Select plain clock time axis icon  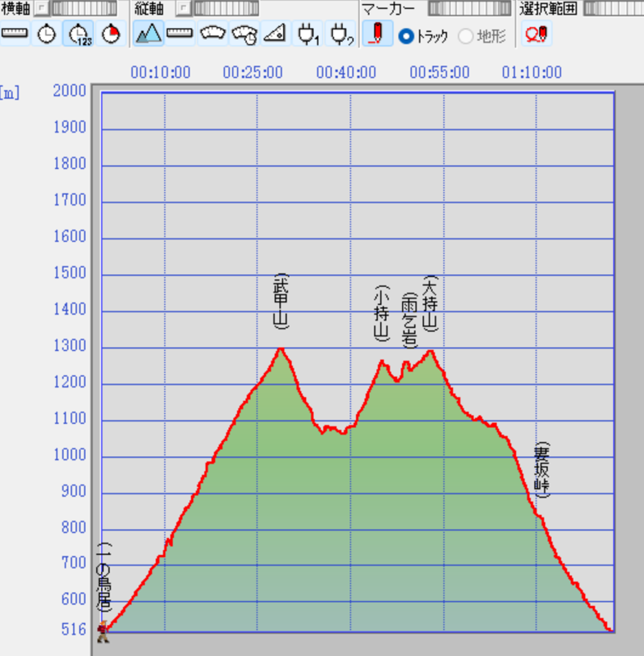tap(47, 34)
